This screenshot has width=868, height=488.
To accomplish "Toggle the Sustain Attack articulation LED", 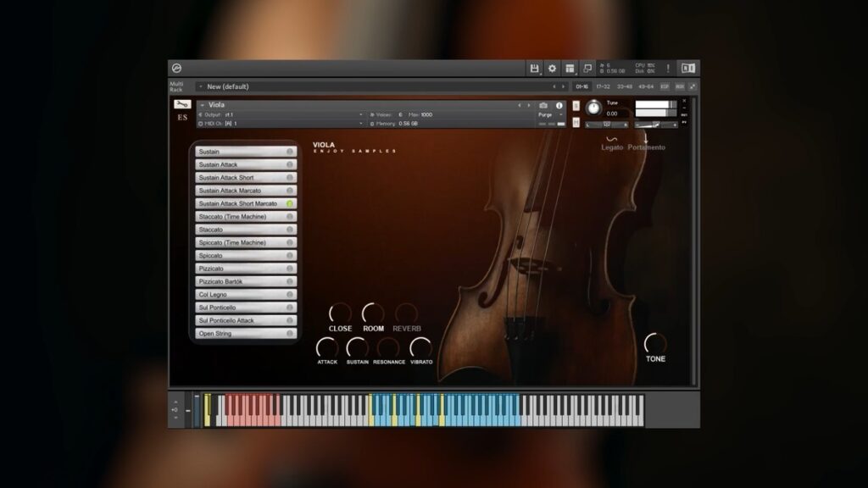I will 290,164.
